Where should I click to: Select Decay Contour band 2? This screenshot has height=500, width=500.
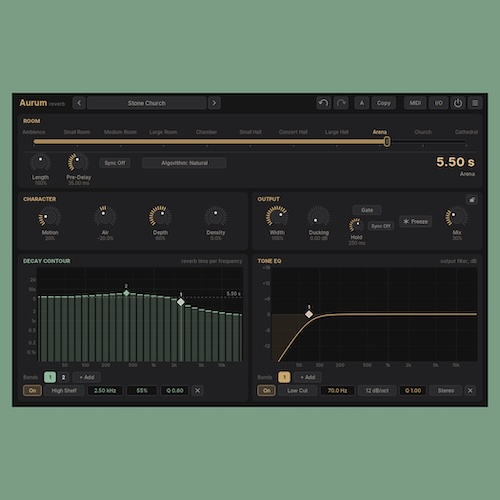(x=63, y=377)
